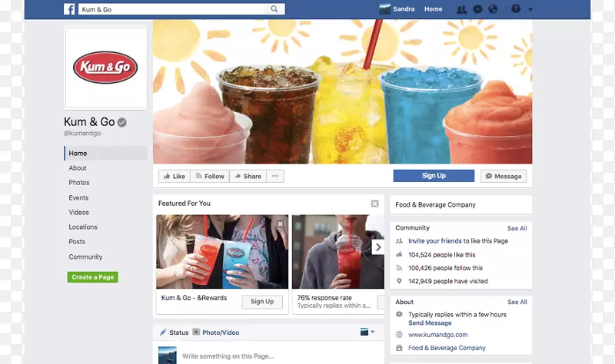The width and height of the screenshot is (615, 364).
Task: Click the visited location pin icon
Action: 399,281
